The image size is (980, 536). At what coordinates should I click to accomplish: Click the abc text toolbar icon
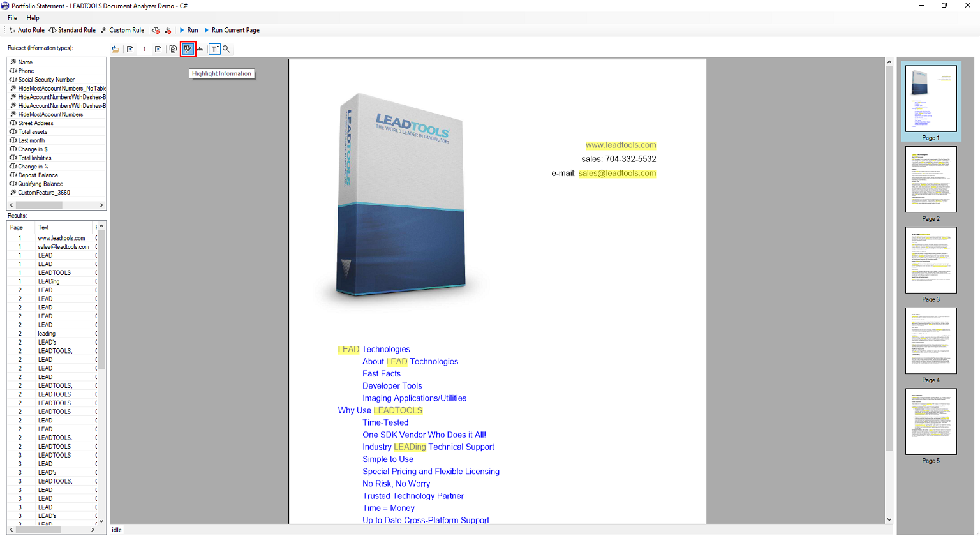pyautogui.click(x=200, y=49)
